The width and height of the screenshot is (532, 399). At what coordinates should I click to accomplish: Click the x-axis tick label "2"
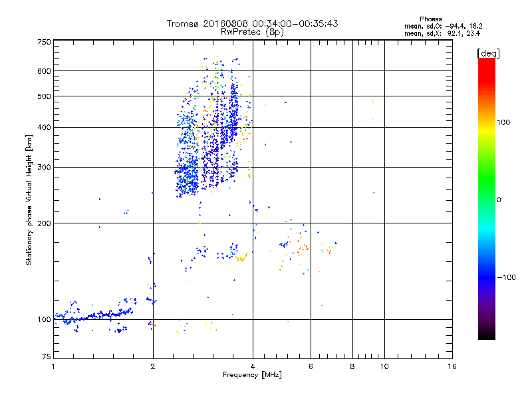(153, 366)
